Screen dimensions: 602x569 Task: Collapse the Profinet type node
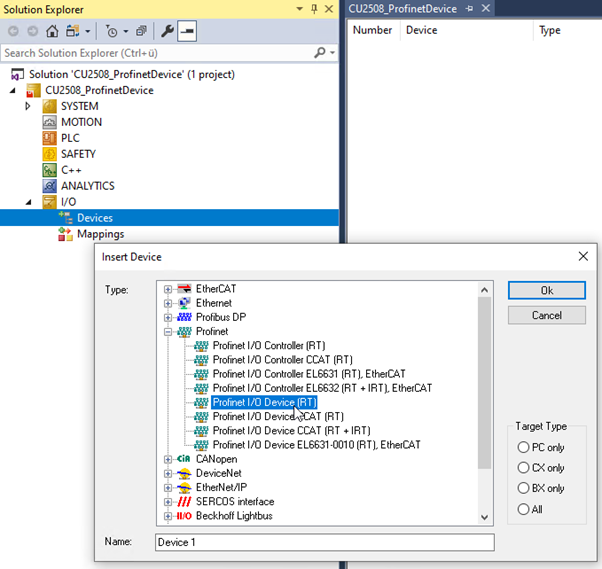coord(168,332)
